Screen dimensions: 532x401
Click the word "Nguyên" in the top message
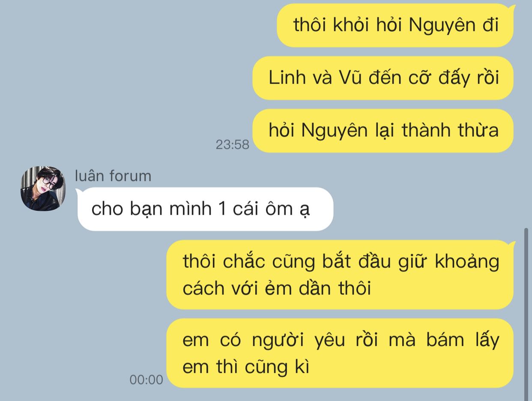coord(442,26)
